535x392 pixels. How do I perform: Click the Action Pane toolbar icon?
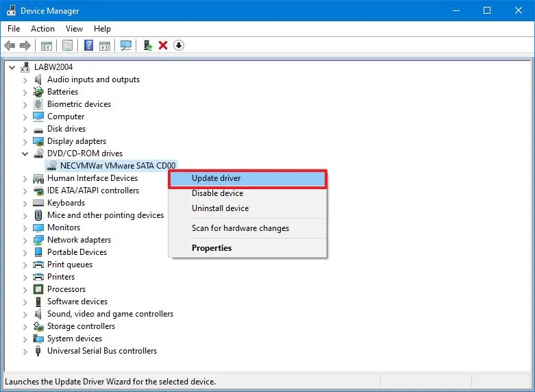click(x=105, y=45)
